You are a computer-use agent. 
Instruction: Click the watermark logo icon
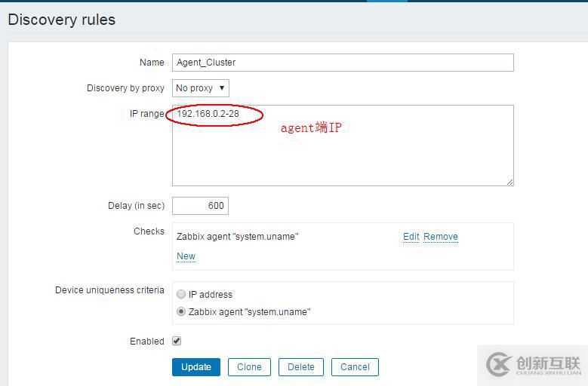tap(498, 364)
